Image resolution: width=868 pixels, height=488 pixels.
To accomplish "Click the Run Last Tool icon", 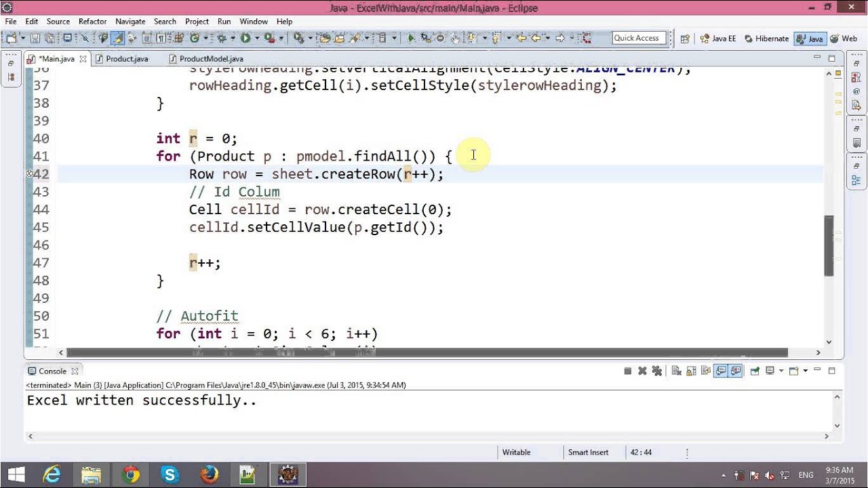I will click(x=269, y=38).
